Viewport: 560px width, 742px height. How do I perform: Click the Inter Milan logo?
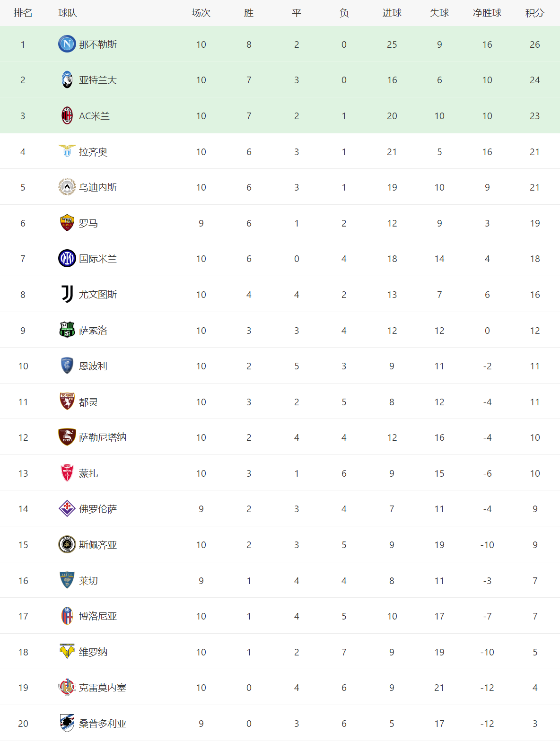click(67, 258)
